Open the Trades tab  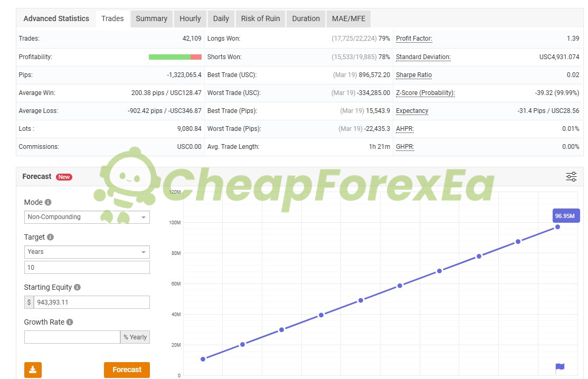coord(112,19)
